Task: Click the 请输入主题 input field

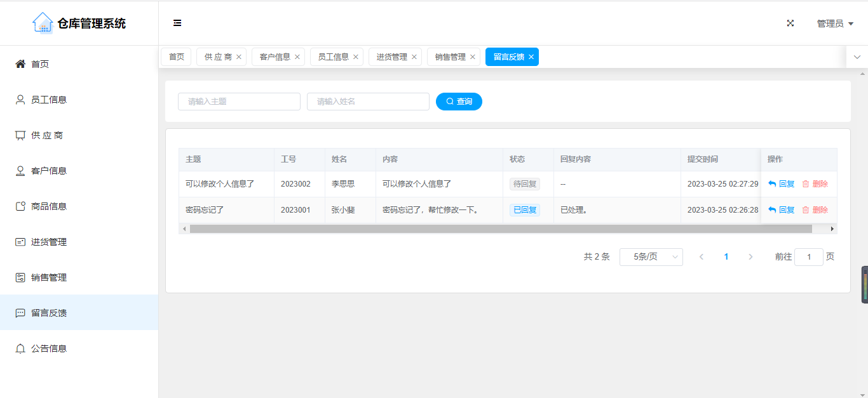Action: (239, 102)
